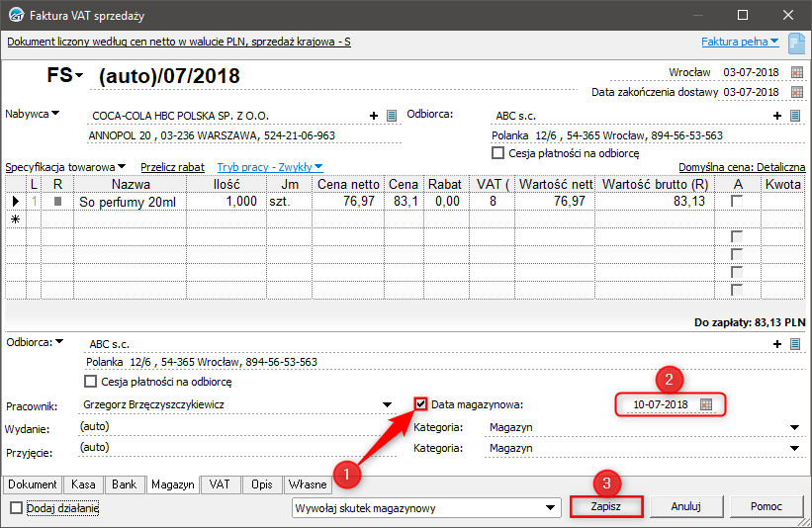Click the Pomoc button
The image size is (812, 528).
click(766, 506)
